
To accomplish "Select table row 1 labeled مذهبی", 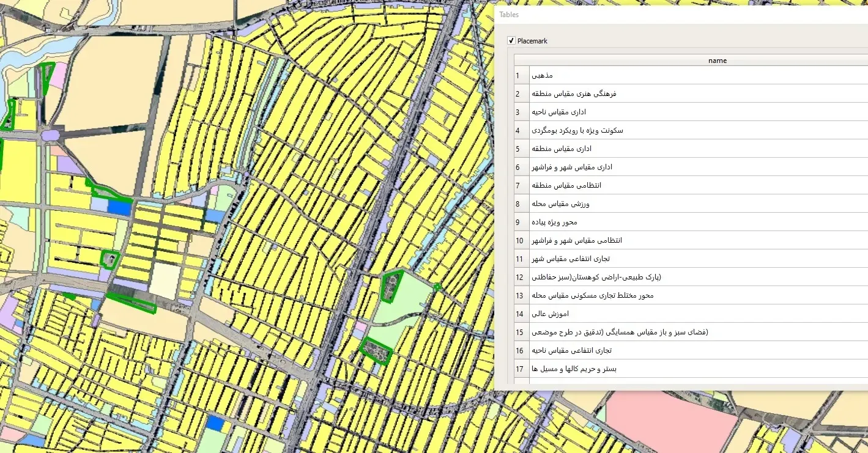I will click(673, 75).
